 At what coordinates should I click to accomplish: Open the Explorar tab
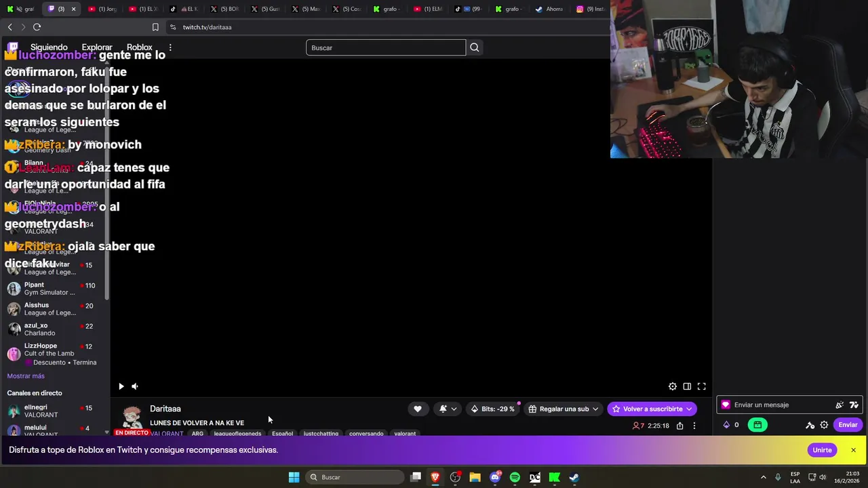pyautogui.click(x=97, y=47)
